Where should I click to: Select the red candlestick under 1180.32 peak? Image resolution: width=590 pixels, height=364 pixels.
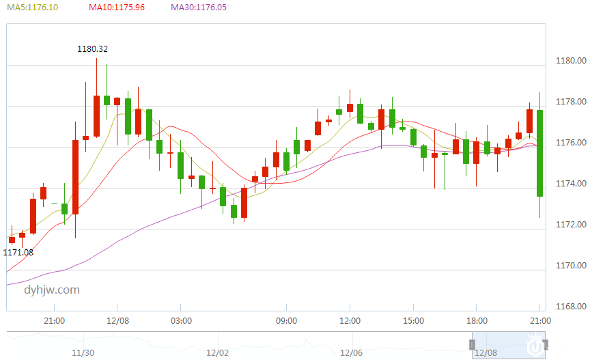[97, 116]
